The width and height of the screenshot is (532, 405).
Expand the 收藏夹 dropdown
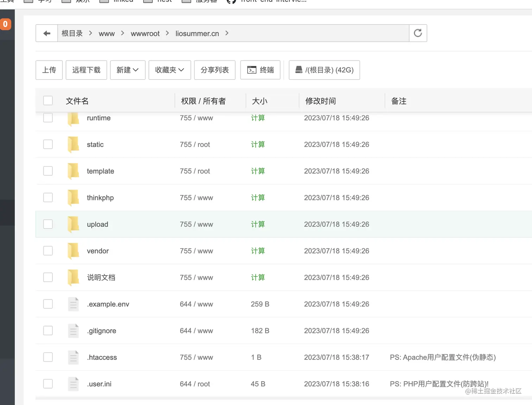170,70
